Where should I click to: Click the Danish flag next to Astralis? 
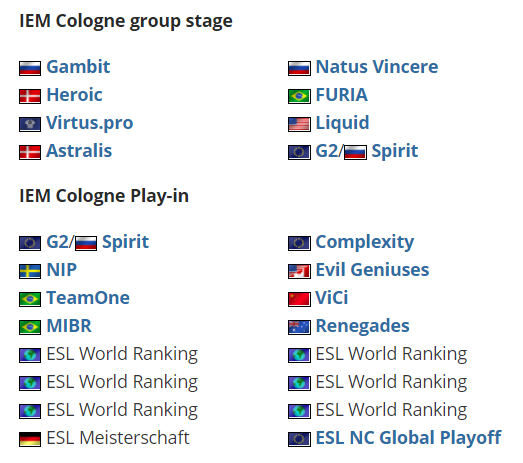[x=30, y=152]
